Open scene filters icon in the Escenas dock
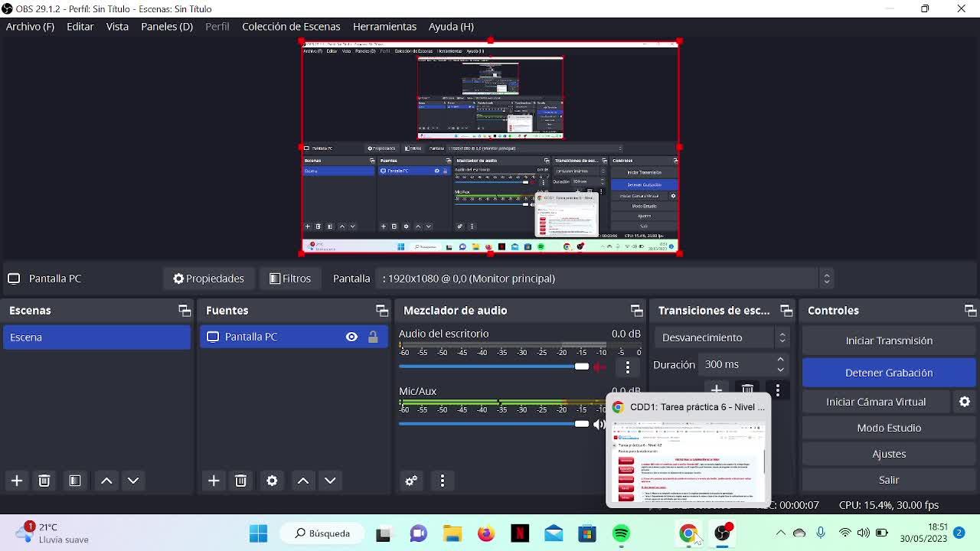The height and width of the screenshot is (551, 980). [74, 481]
